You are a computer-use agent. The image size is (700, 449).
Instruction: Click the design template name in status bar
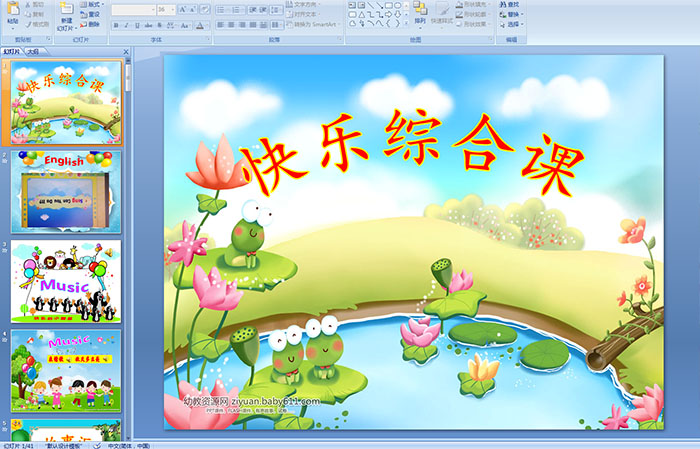[64, 445]
